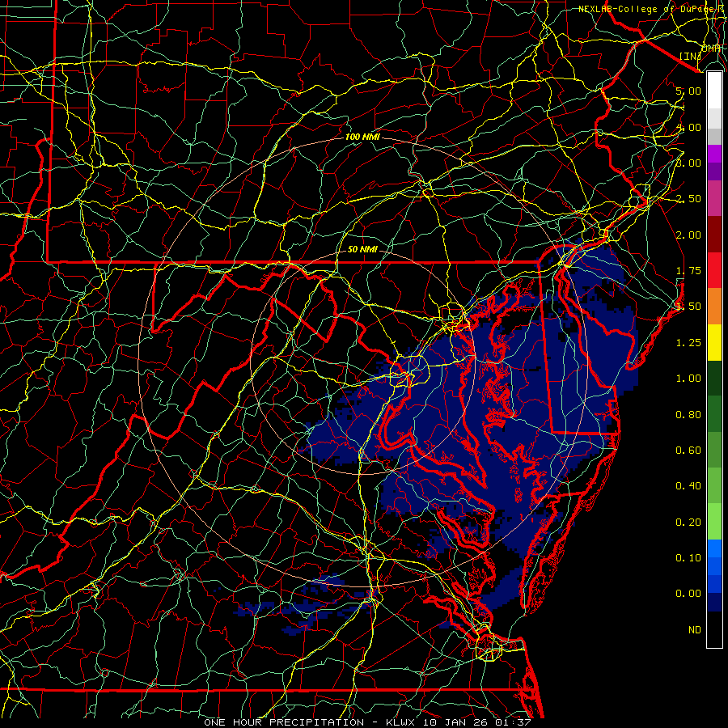Click the "0.40" legend value
Screen dimensions: 728x728
click(688, 486)
